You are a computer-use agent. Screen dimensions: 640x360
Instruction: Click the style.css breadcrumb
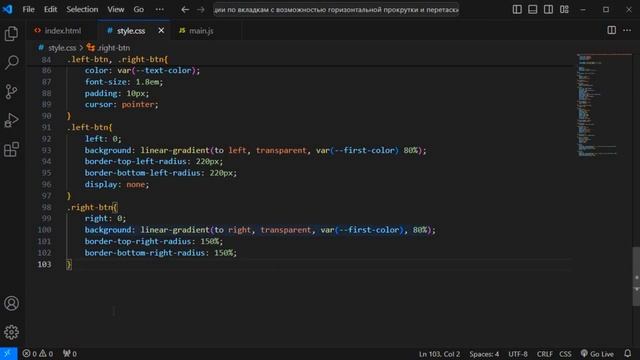pyautogui.click(x=62, y=48)
